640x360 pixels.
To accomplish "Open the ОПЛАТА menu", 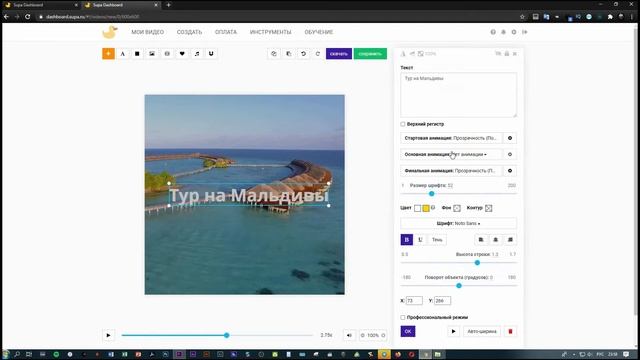I will click(x=226, y=32).
